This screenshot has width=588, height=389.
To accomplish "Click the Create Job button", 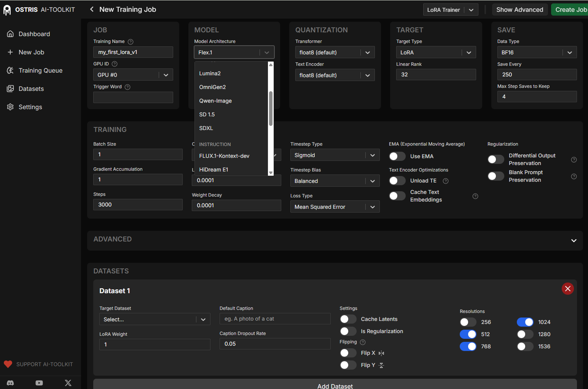I will [570, 10].
